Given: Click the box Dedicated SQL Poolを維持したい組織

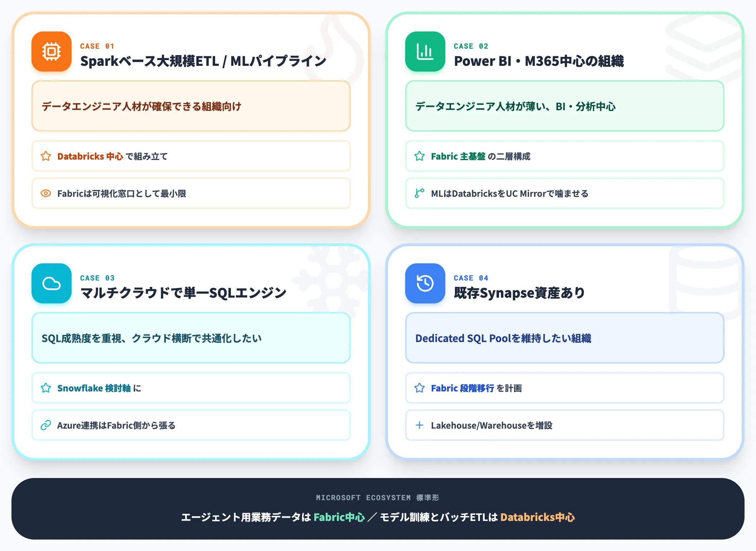Looking at the screenshot, I should click(565, 338).
